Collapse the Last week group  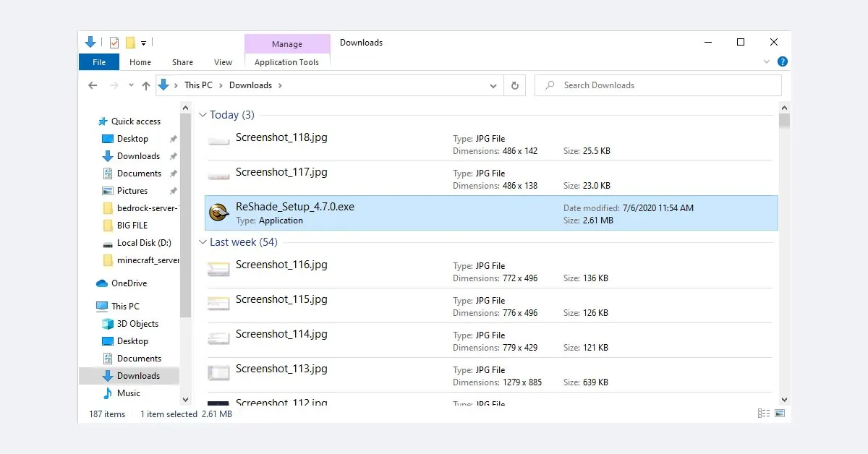coord(203,242)
